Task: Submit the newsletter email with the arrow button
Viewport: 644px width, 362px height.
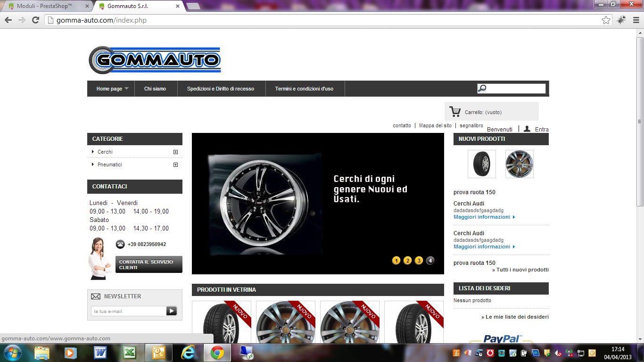Action: (x=172, y=311)
